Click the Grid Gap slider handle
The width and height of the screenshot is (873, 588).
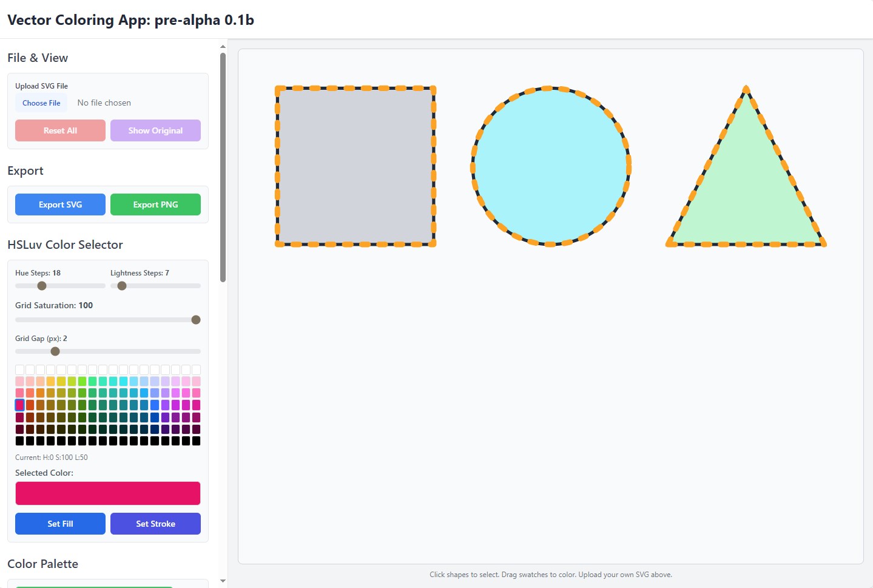[55, 351]
